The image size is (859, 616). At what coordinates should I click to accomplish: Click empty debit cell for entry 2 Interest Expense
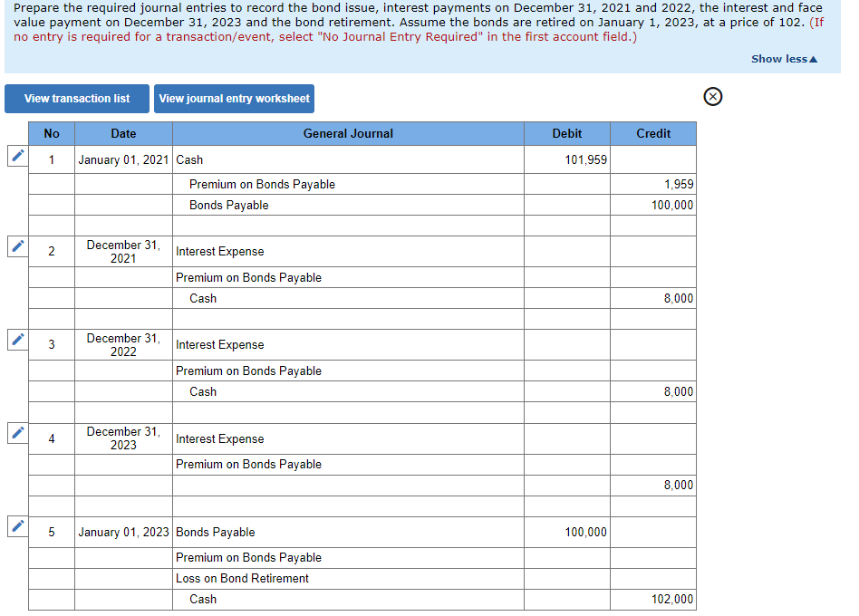(567, 251)
